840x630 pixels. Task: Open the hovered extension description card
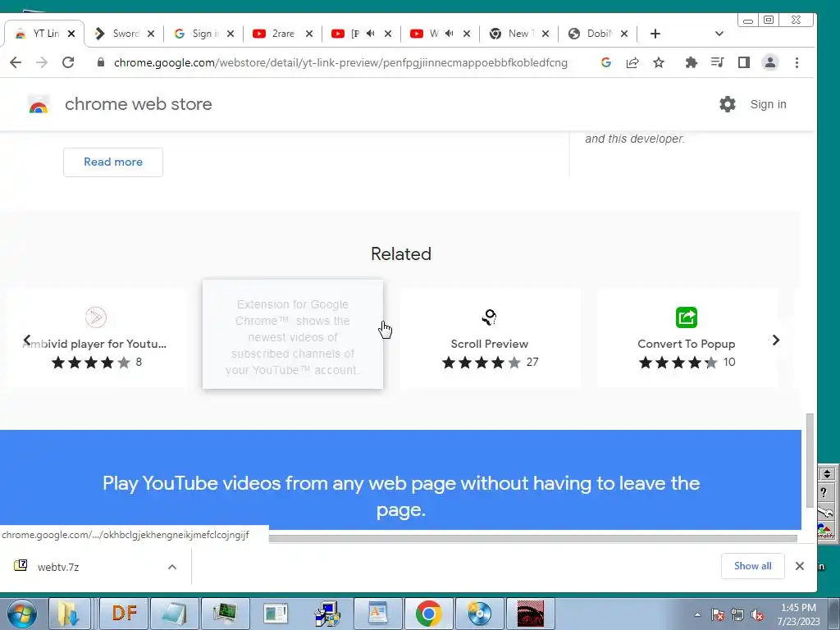coord(293,335)
